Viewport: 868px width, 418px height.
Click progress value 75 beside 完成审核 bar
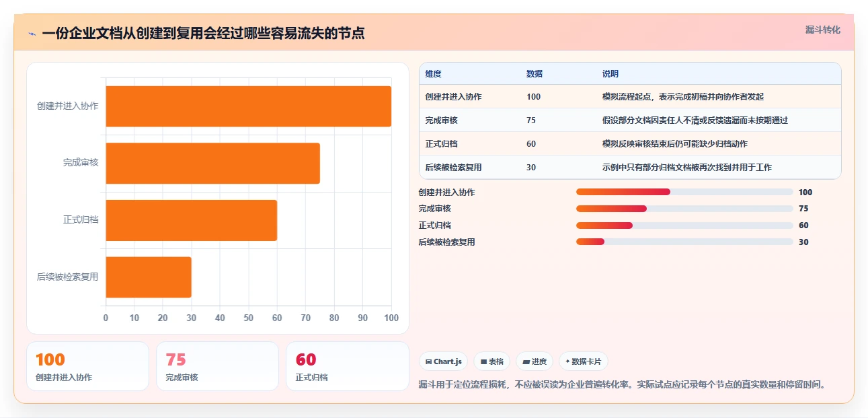point(803,209)
